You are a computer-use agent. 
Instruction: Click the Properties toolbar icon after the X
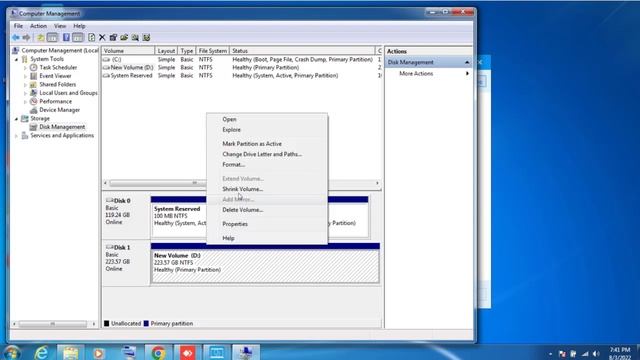(113, 38)
